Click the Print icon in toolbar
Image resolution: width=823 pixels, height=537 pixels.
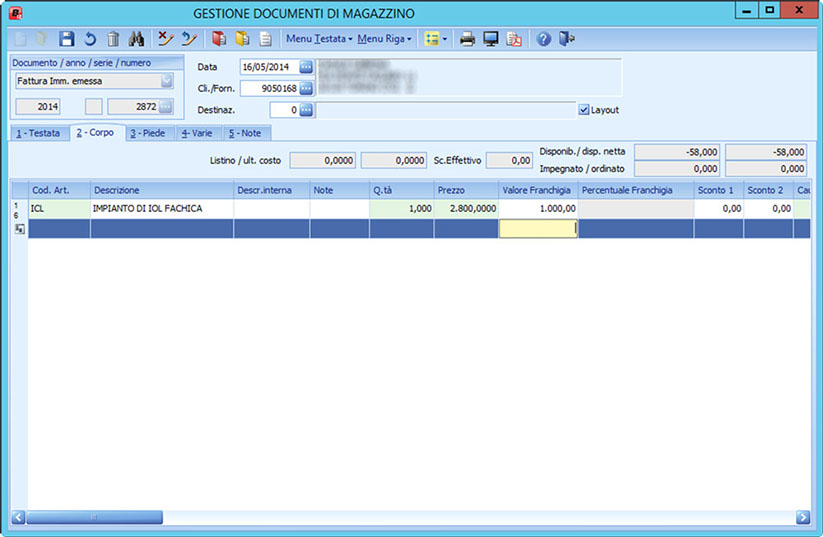coord(467,39)
